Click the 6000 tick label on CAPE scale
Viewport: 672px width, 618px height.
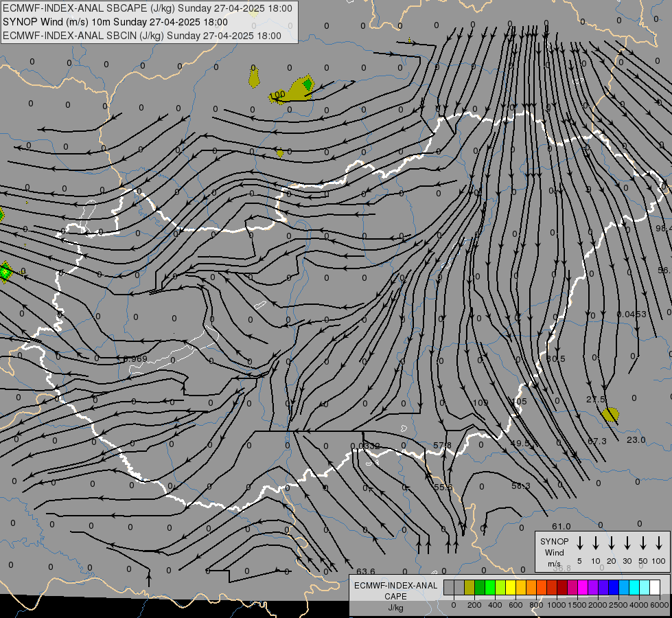[660, 605]
